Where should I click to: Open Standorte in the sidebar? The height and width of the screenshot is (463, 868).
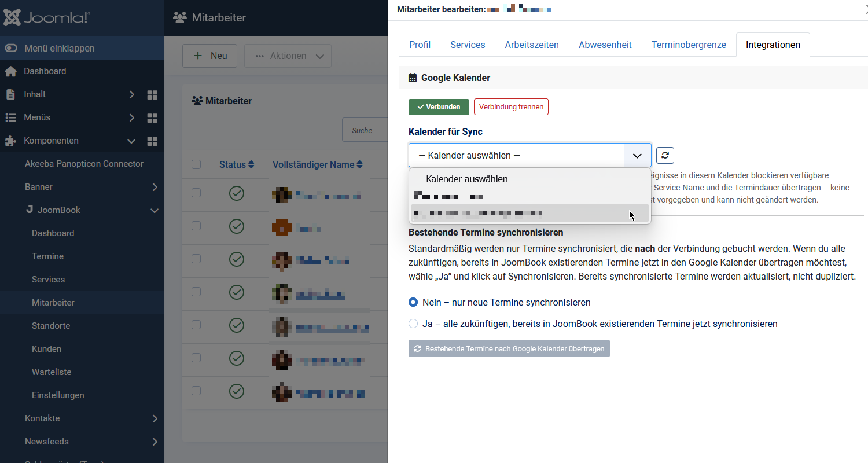click(51, 326)
